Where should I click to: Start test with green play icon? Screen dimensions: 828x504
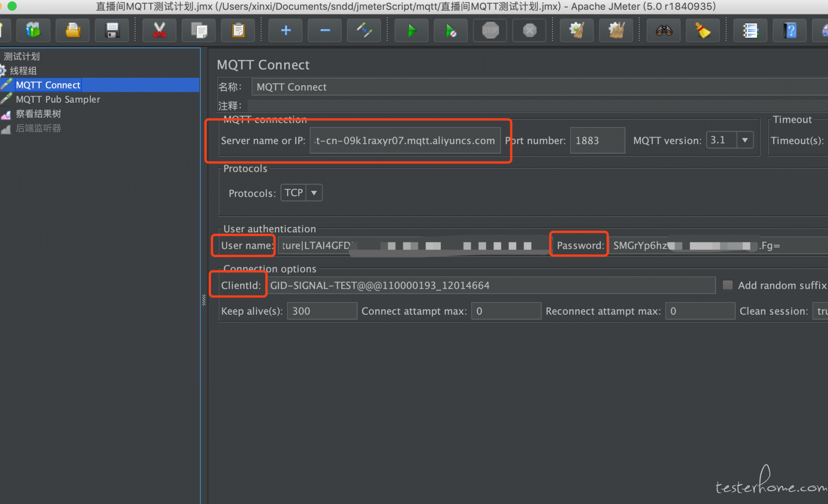(412, 30)
